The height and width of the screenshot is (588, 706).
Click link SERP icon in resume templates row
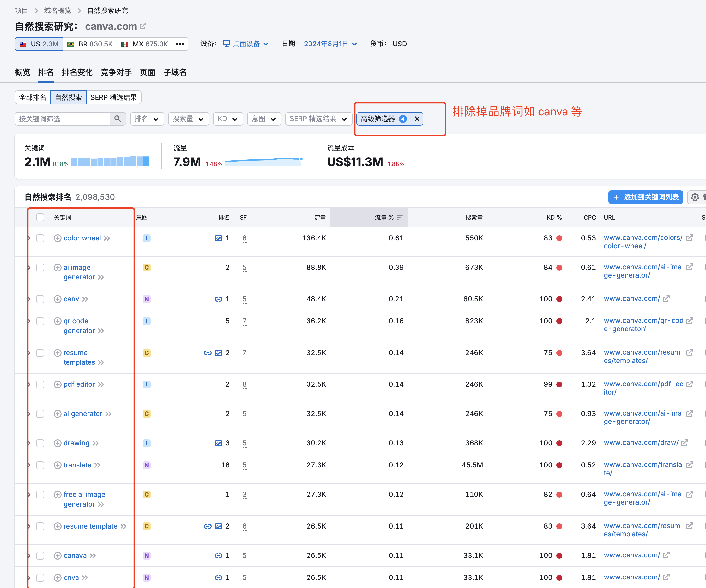[208, 353]
